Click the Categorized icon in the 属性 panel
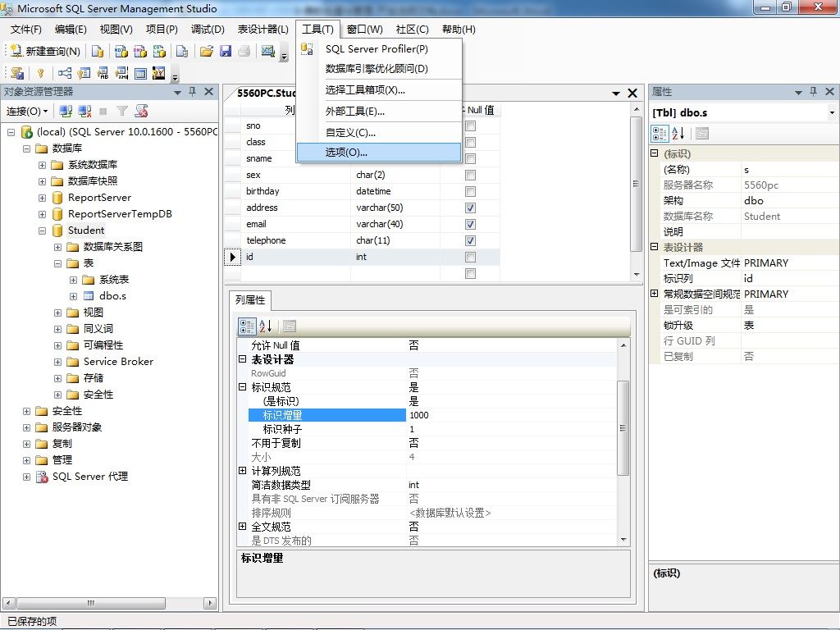Viewport: 840px width, 630px height. click(x=660, y=134)
